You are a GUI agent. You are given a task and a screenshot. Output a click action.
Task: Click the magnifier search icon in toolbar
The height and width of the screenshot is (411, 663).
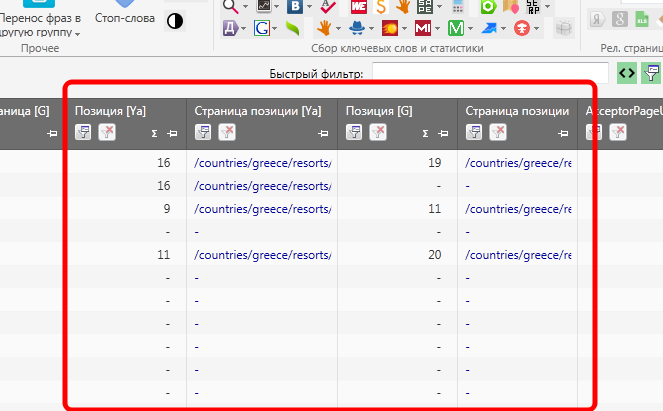click(x=229, y=6)
